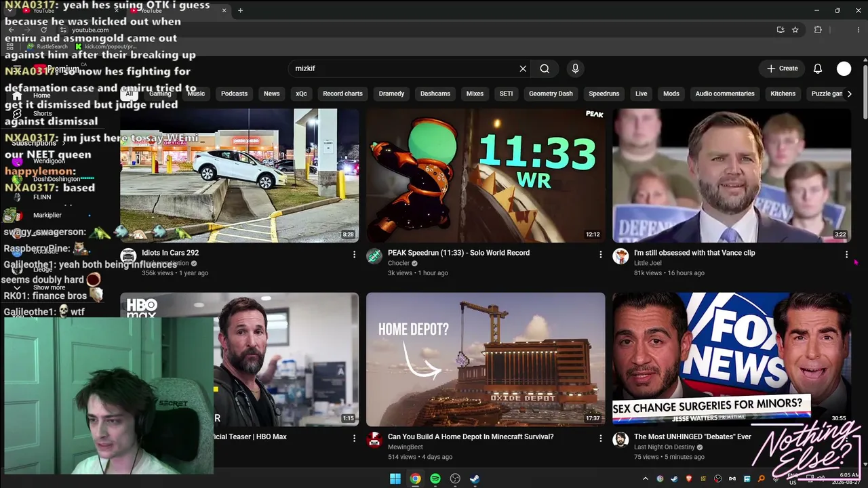Play the Fox News debates thumbnail

point(732,359)
